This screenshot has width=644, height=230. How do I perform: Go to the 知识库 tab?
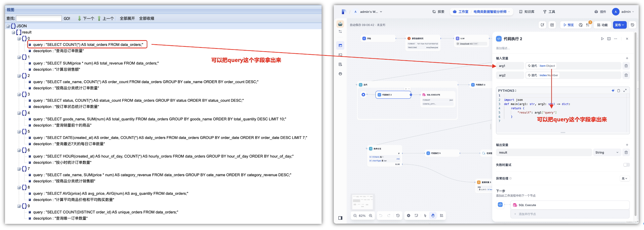click(x=527, y=12)
